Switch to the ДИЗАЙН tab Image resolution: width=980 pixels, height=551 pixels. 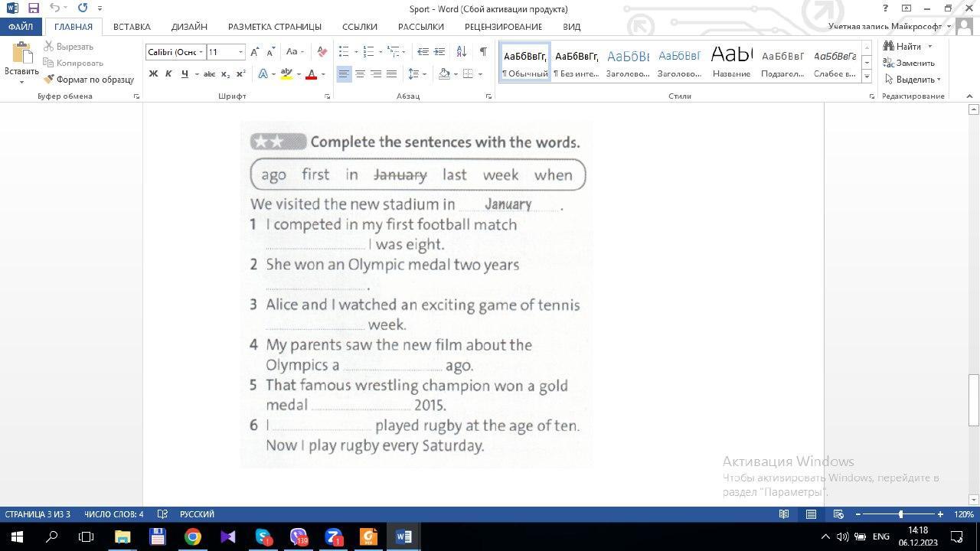click(x=189, y=26)
